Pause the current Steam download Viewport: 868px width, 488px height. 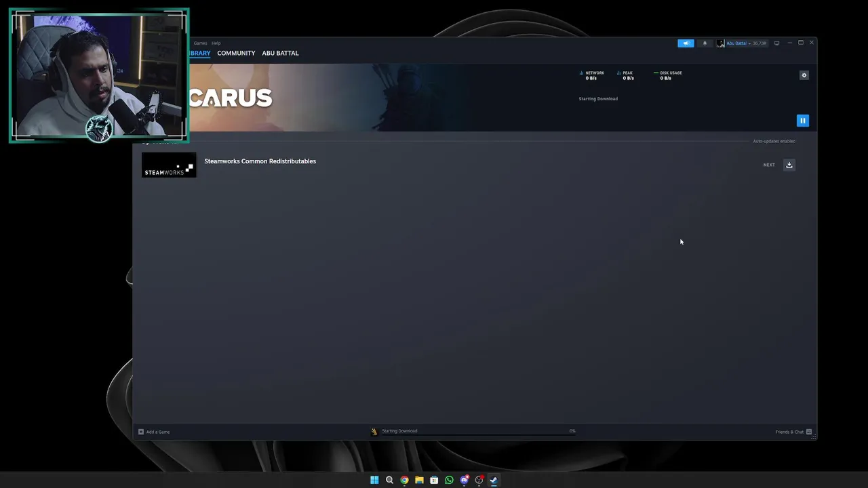[802, 121]
